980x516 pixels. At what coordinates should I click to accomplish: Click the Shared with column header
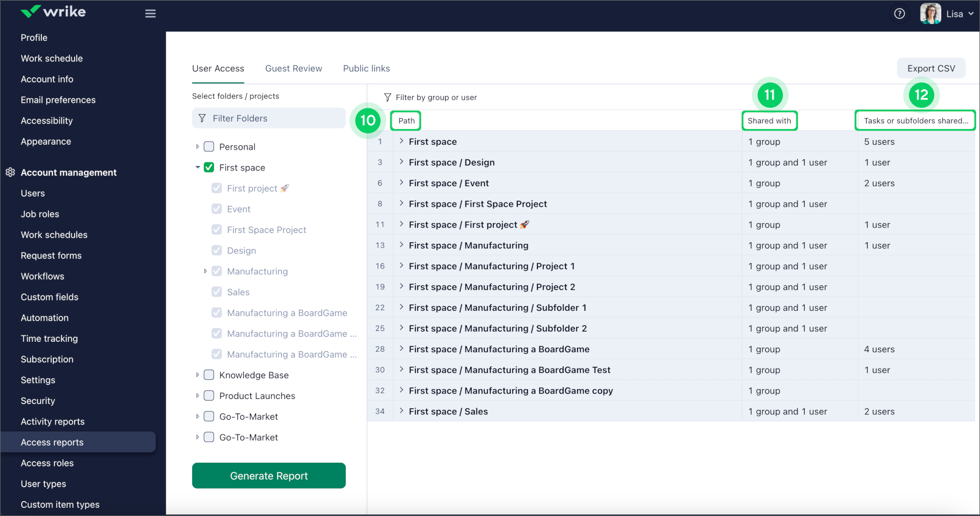pyautogui.click(x=769, y=121)
